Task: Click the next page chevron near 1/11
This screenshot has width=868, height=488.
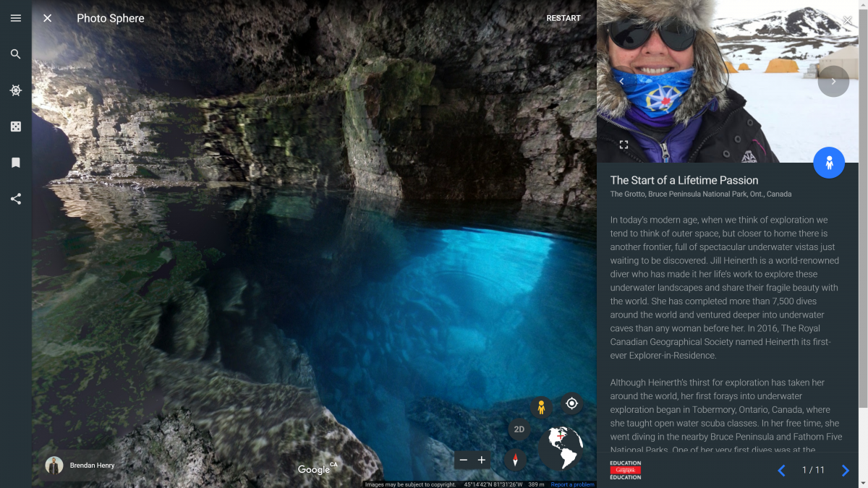Action: 846,471
